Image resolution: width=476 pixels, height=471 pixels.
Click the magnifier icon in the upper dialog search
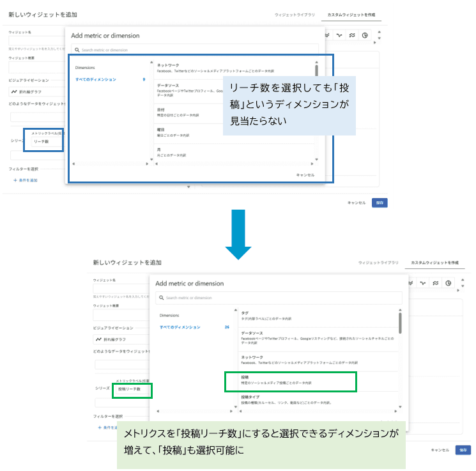click(77, 49)
